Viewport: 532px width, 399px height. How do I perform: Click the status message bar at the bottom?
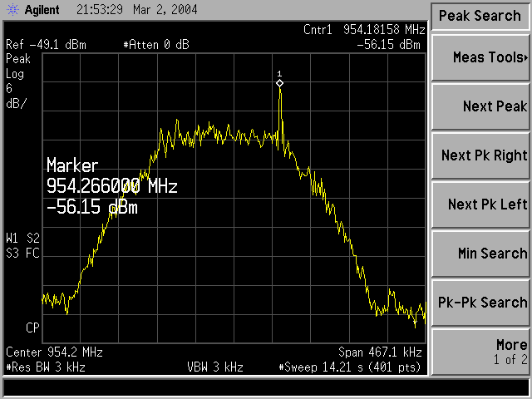[266, 387]
